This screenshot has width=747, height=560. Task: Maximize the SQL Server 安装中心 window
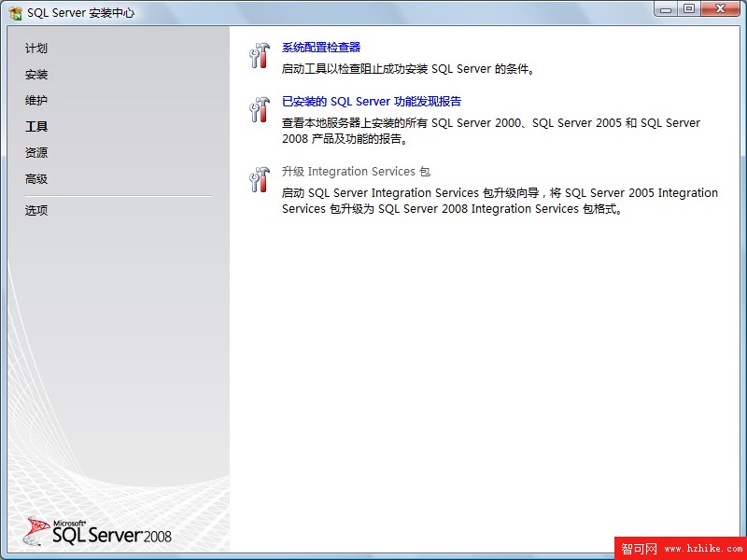coord(689,9)
